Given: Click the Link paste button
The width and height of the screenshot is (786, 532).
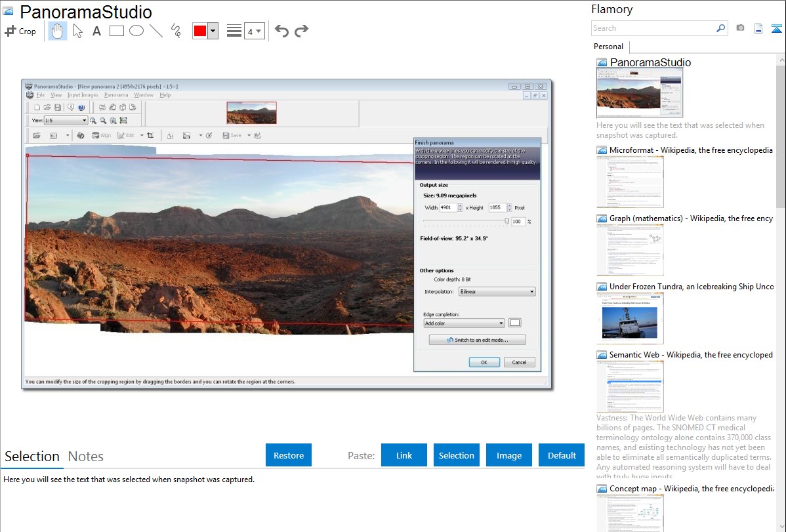Looking at the screenshot, I should point(404,455).
